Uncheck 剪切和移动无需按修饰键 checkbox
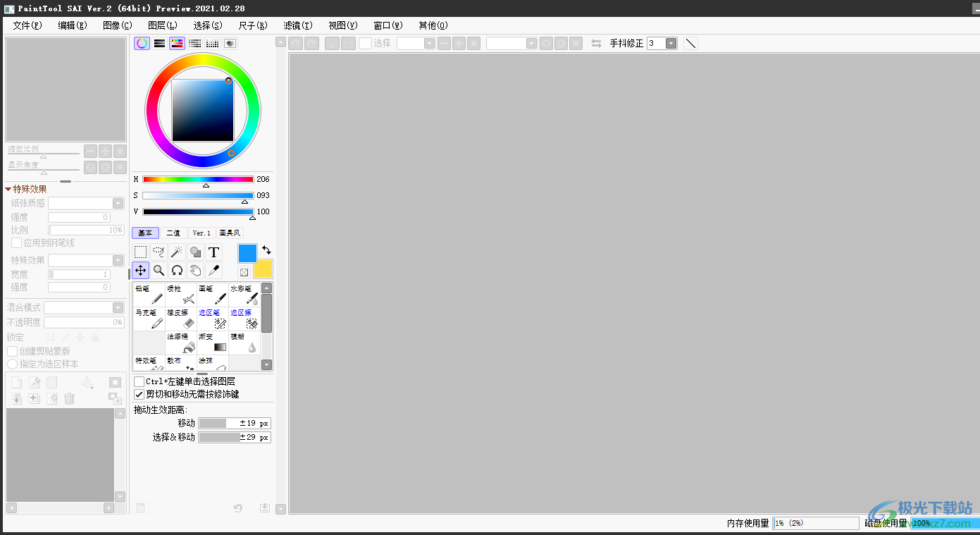This screenshot has height=535, width=980. (x=139, y=394)
